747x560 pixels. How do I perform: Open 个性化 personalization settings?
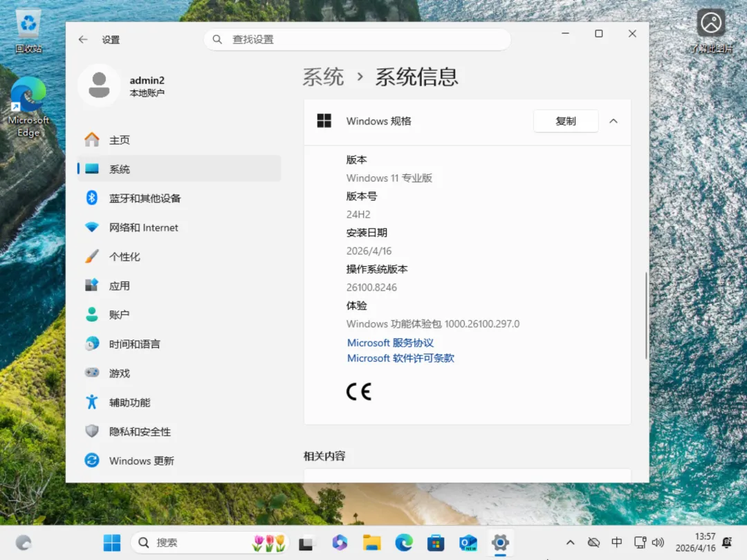click(x=178, y=256)
